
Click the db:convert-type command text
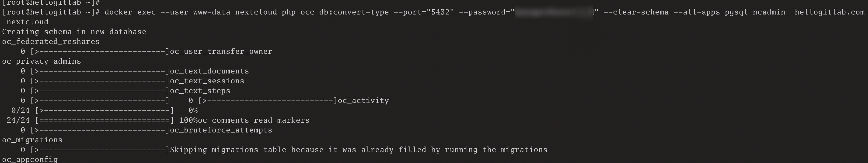(354, 12)
